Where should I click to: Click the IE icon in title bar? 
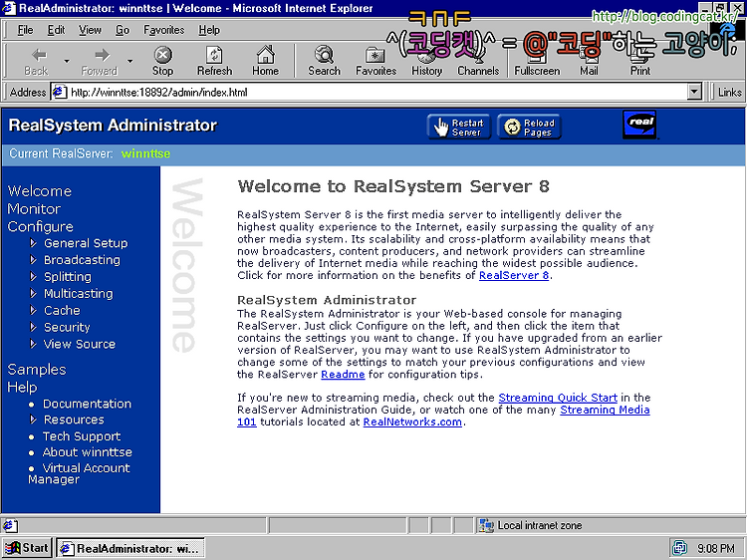pyautogui.click(x=9, y=8)
